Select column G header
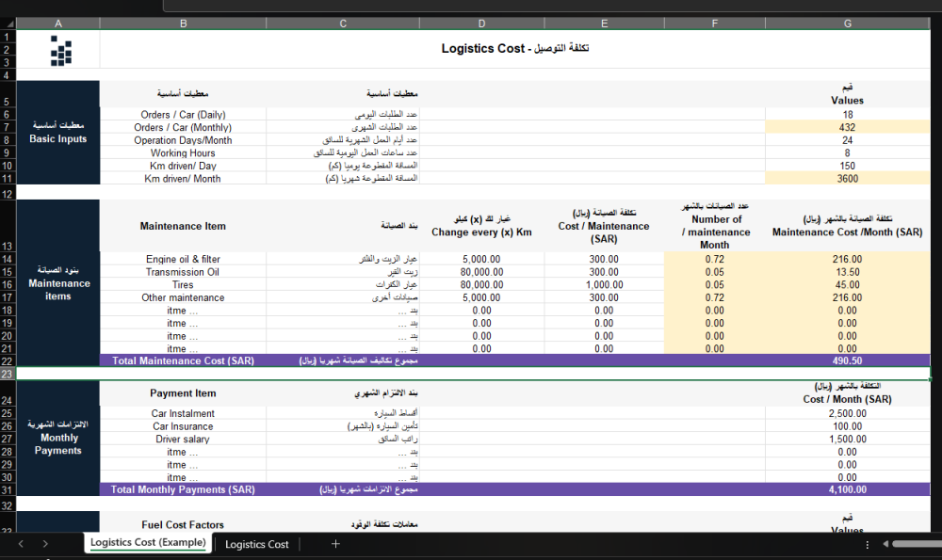The width and height of the screenshot is (942, 560). 847,23
